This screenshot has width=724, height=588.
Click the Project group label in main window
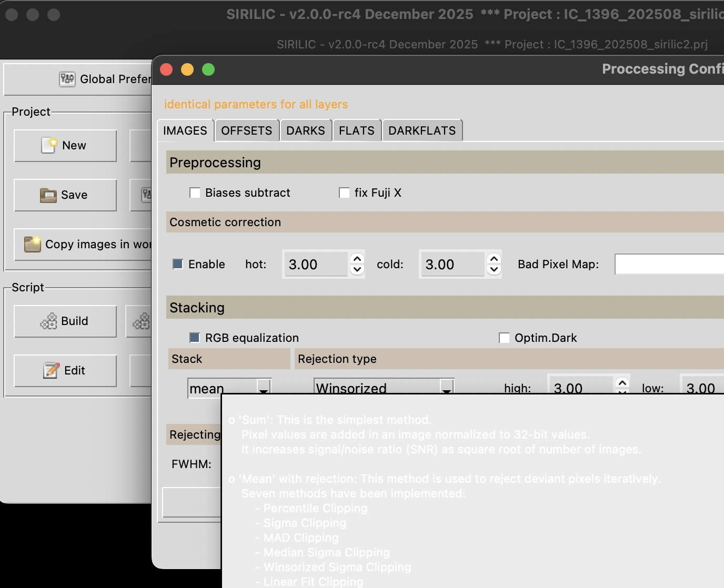tap(31, 111)
